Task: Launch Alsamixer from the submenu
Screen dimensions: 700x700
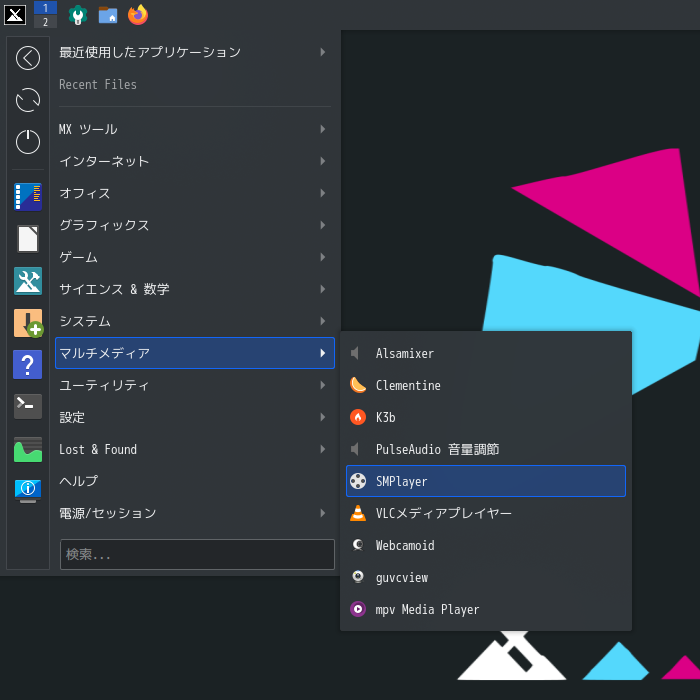Action: coord(486,353)
